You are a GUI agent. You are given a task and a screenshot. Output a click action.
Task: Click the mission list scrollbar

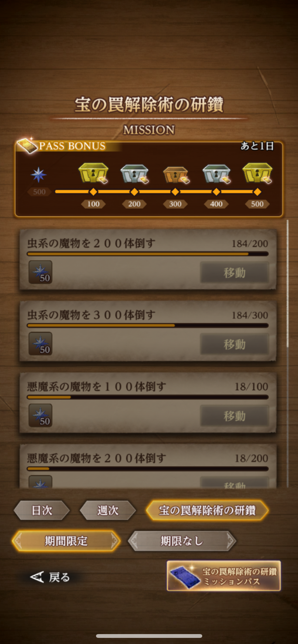click(x=288, y=354)
